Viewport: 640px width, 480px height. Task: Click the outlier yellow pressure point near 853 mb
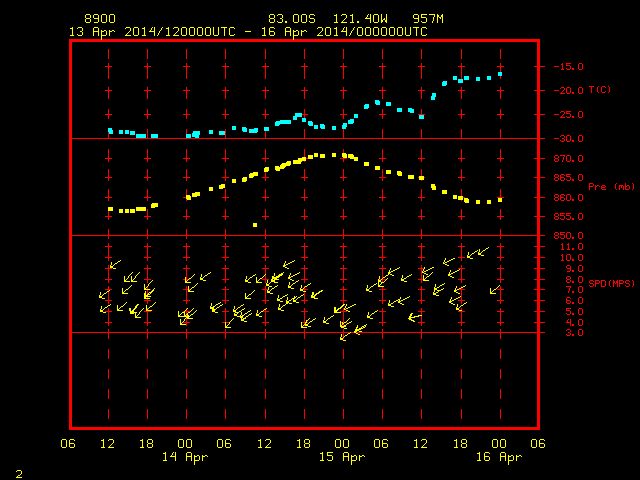pyautogui.click(x=255, y=225)
